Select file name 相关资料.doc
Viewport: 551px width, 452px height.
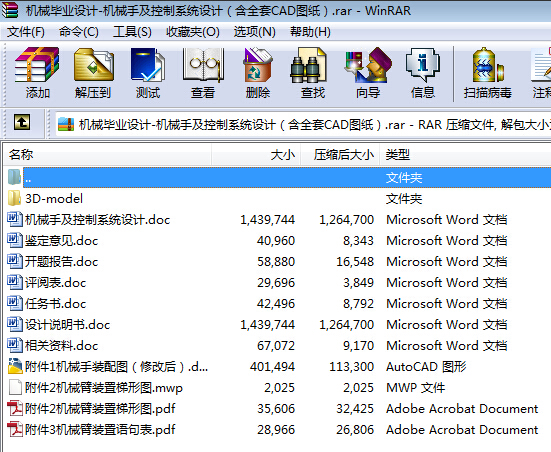[x=61, y=346]
